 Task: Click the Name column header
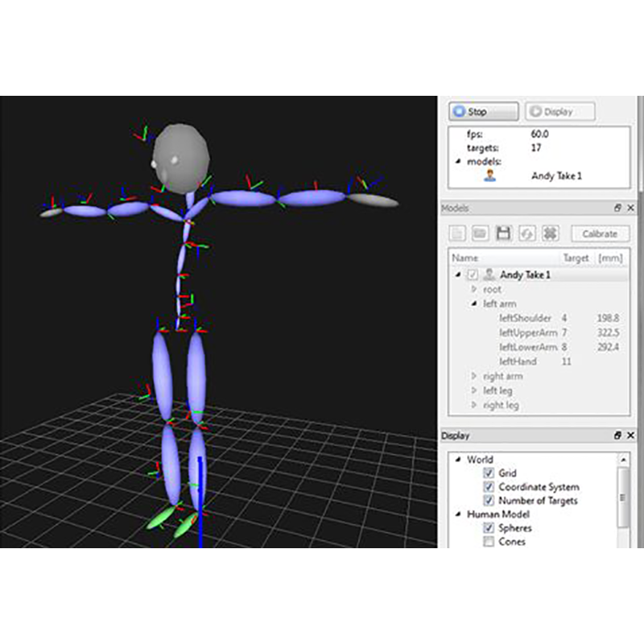coord(465,258)
